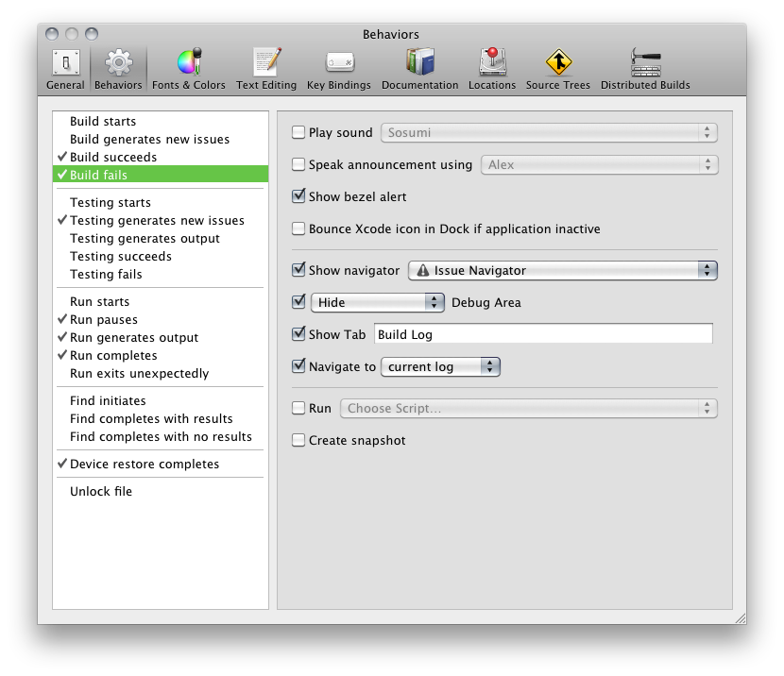
Task: Select the Testing starts behavior
Action: [x=161, y=203]
